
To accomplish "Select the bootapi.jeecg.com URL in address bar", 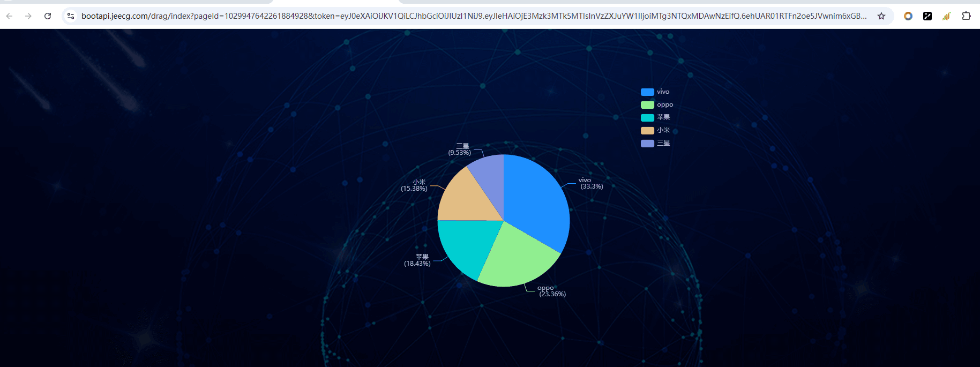I will pyautogui.click(x=474, y=16).
